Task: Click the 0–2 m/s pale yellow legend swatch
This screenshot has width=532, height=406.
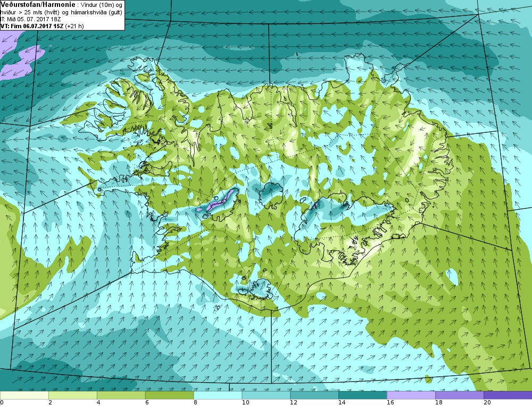Action: [x=24, y=395]
